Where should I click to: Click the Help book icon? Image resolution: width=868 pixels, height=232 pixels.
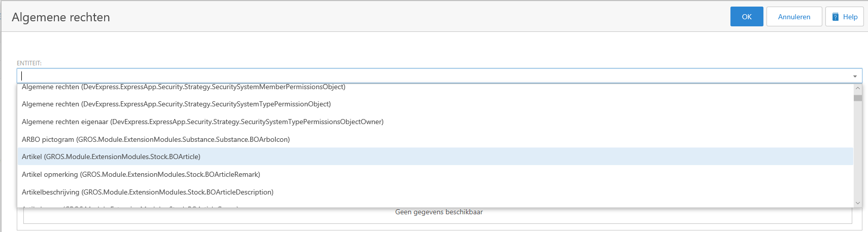click(x=835, y=17)
